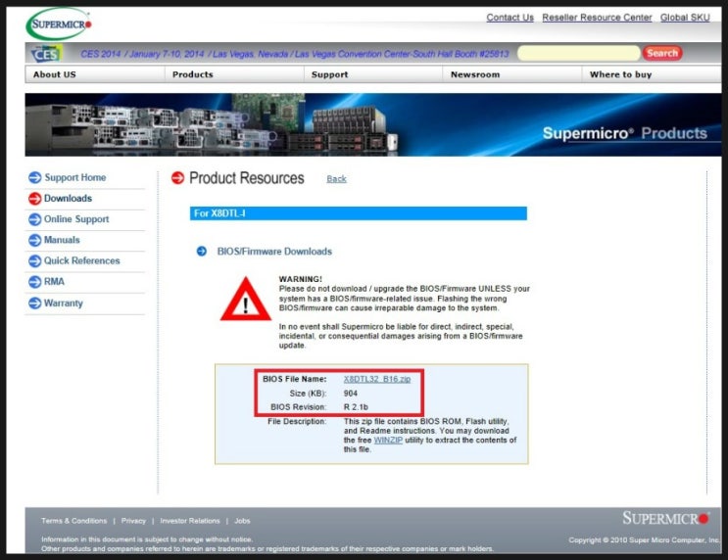This screenshot has height=560, width=728.
Task: Click the arrow icon beside Quick References
Action: click(35, 260)
